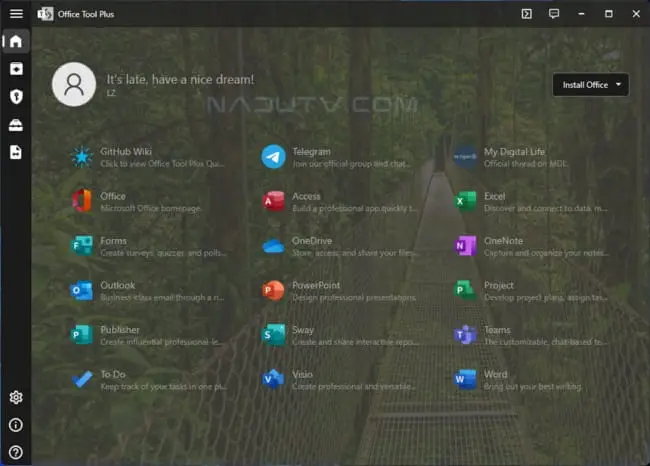
Task: Click the Office Tool Plus title bar logo
Action: click(45, 14)
